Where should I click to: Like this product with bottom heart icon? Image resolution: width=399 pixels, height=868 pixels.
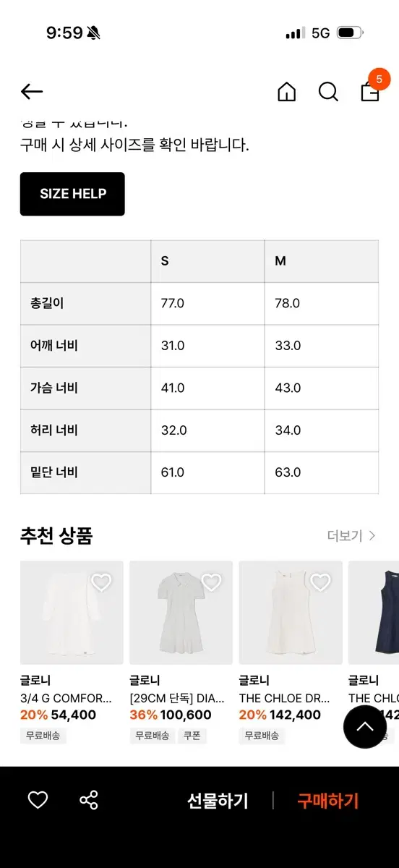(x=38, y=800)
